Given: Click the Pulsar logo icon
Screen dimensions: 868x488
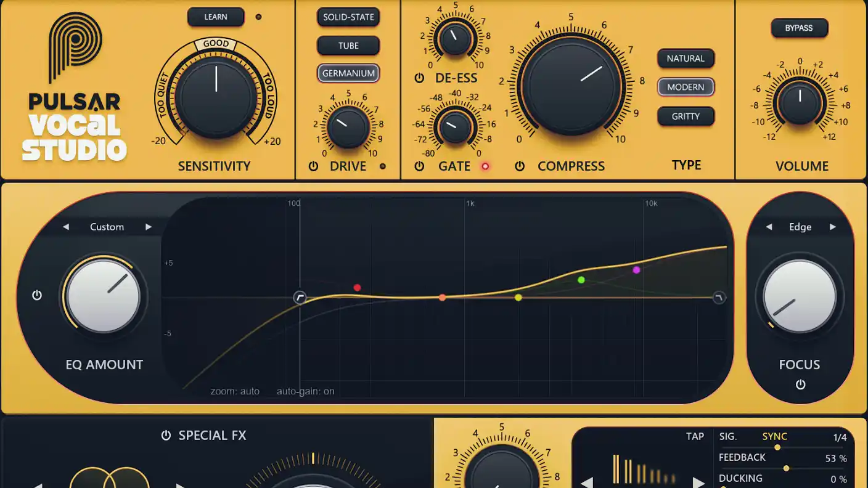Looking at the screenshot, I should point(75,47).
